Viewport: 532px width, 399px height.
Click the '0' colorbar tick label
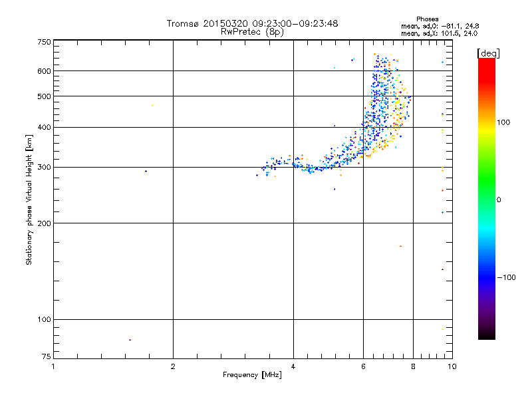pos(499,200)
